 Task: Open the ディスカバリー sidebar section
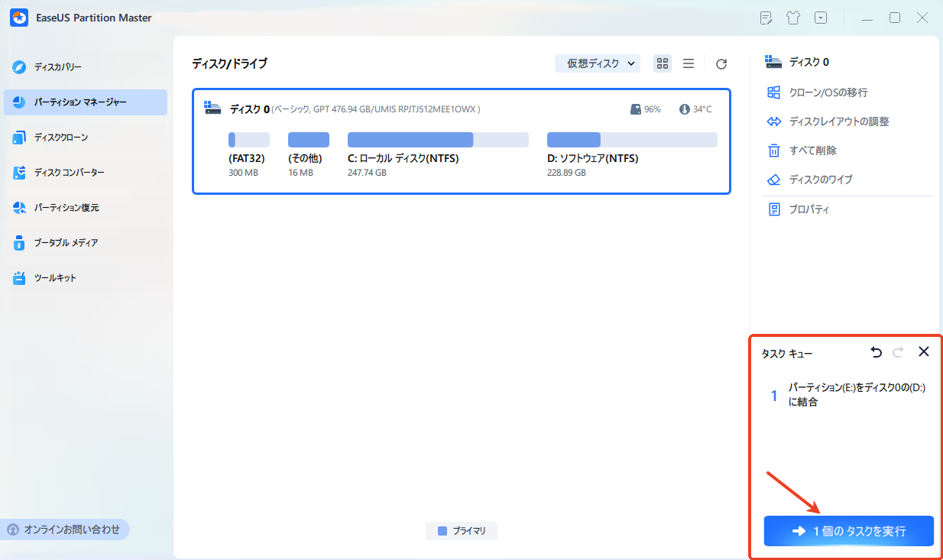click(57, 67)
